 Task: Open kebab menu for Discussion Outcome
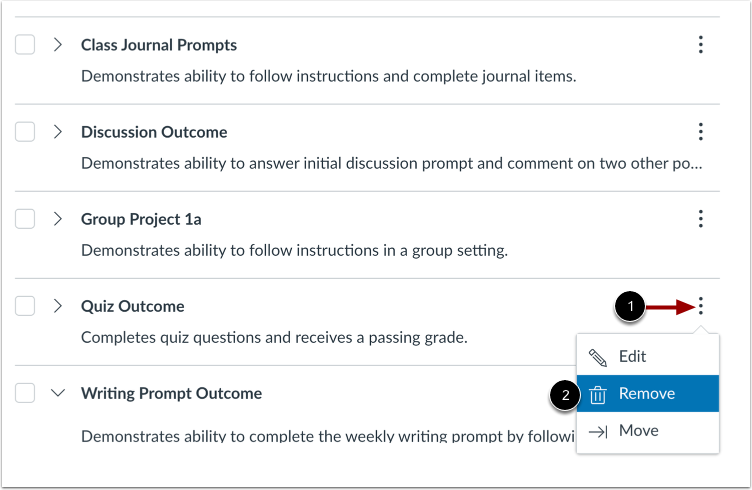701,132
